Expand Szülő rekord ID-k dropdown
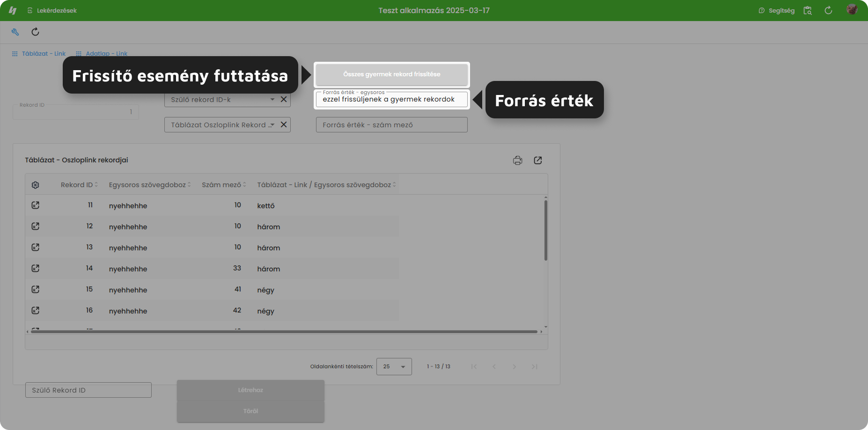The height and width of the screenshot is (430, 868). point(272,99)
